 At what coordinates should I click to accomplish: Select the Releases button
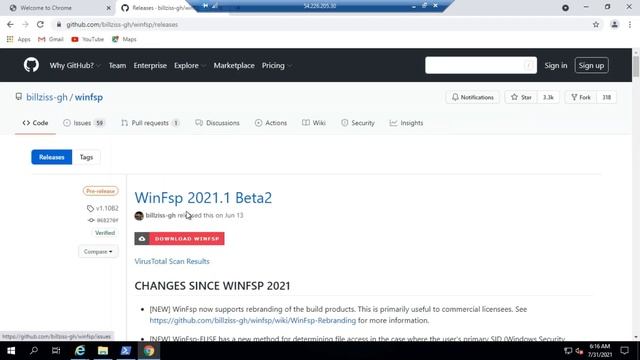click(x=51, y=157)
